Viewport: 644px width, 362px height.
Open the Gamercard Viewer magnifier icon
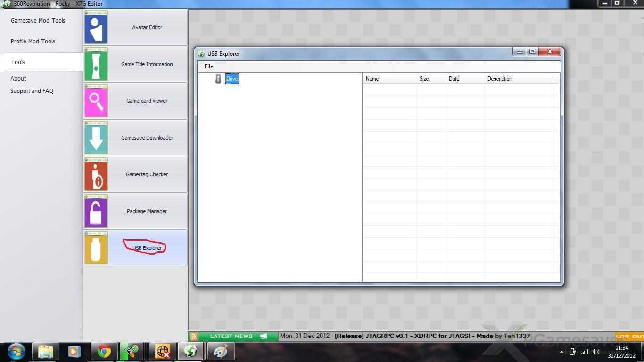(96, 101)
